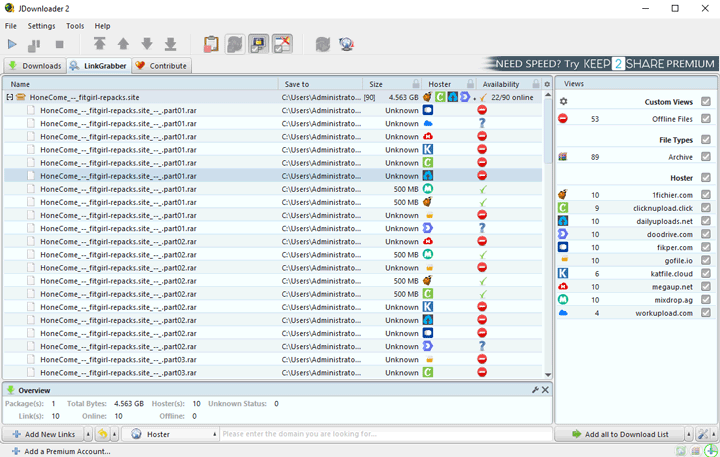Stop downloads with the square stop icon
Screen dimensions: 720x457
tap(59, 45)
